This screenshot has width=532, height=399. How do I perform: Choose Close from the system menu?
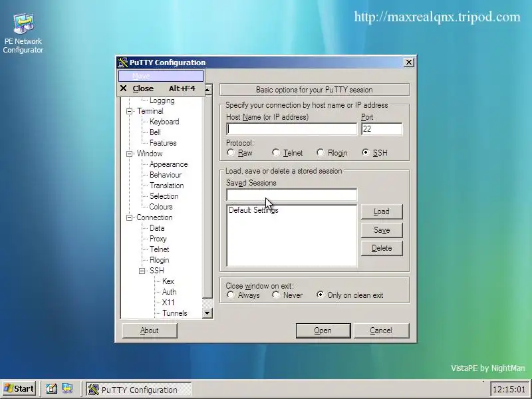tap(161, 88)
